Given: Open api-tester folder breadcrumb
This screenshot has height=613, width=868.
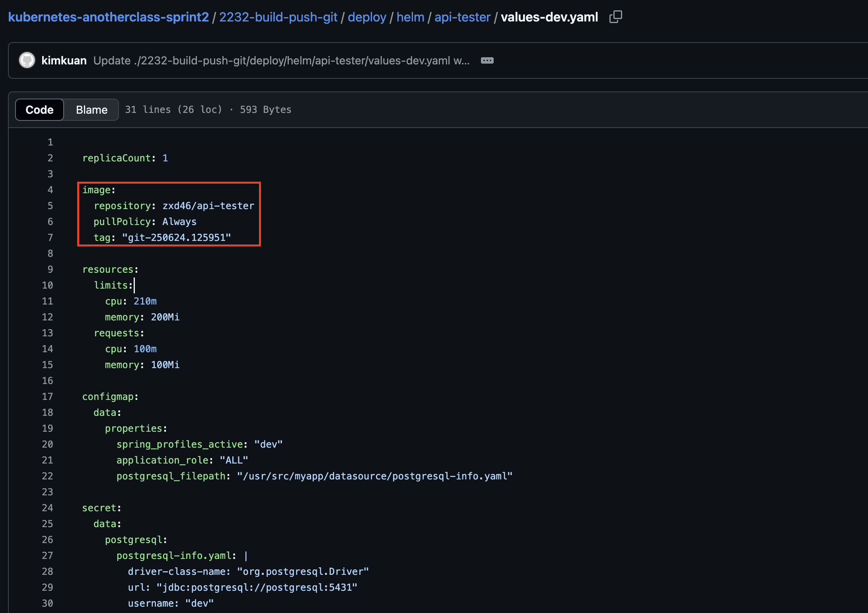Looking at the screenshot, I should click(x=462, y=17).
